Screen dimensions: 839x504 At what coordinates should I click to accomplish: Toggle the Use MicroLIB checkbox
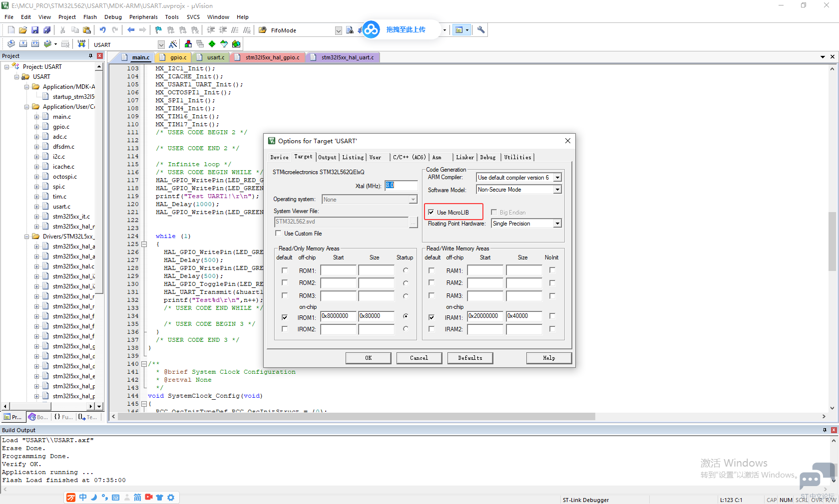(x=431, y=213)
